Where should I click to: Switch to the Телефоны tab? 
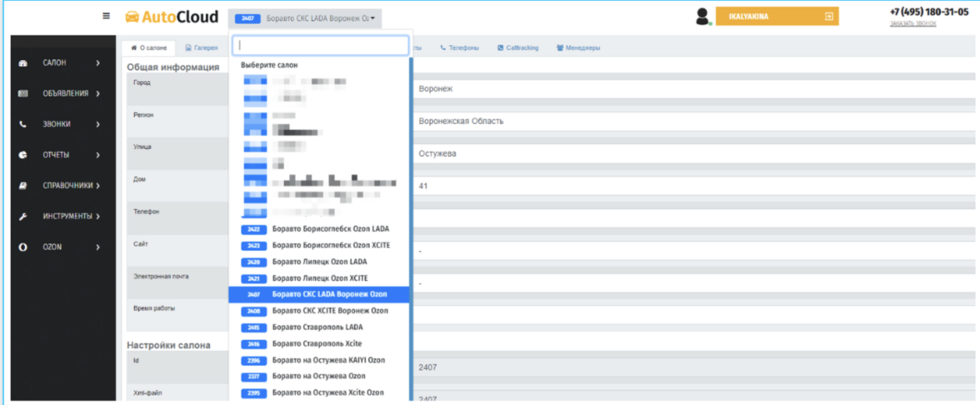[x=459, y=47]
